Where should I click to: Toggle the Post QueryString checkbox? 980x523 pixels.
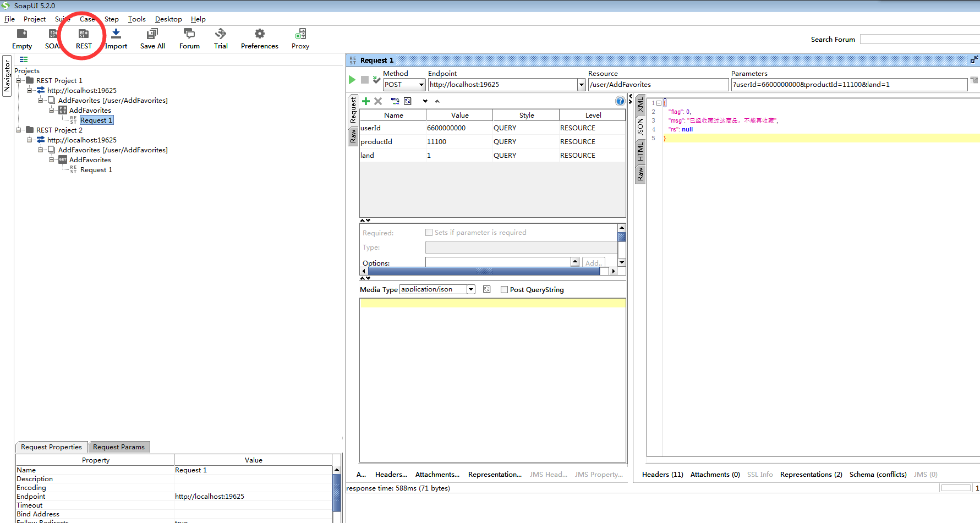click(504, 290)
